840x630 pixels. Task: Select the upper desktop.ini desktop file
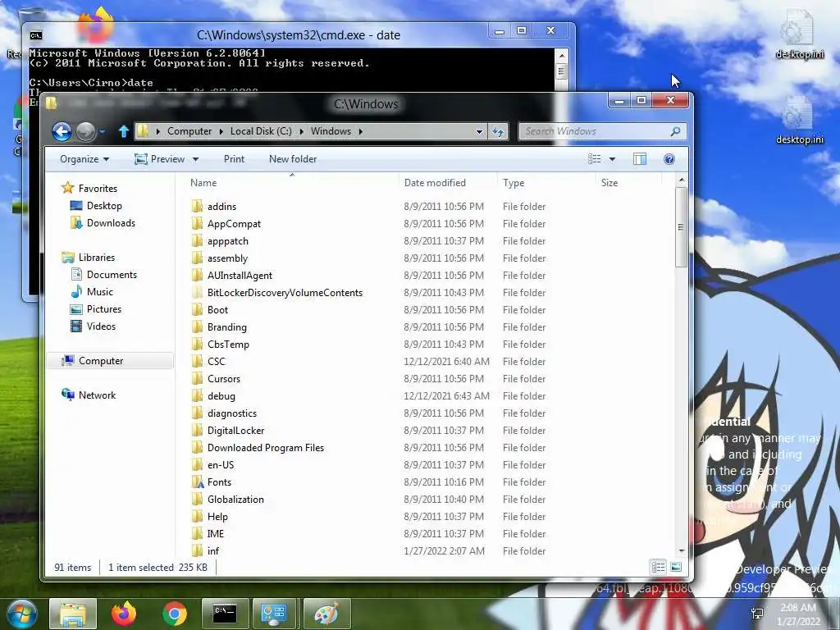(x=799, y=36)
